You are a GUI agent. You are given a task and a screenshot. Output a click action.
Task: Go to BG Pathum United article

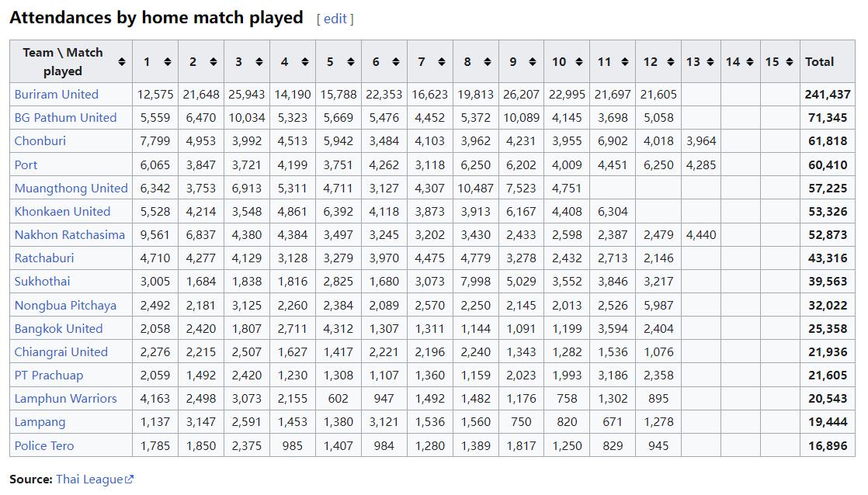coord(65,118)
